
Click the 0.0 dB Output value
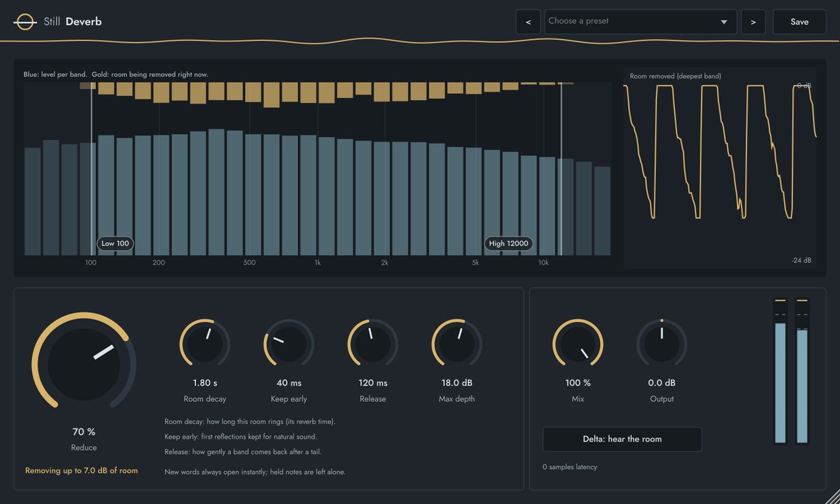[661, 383]
